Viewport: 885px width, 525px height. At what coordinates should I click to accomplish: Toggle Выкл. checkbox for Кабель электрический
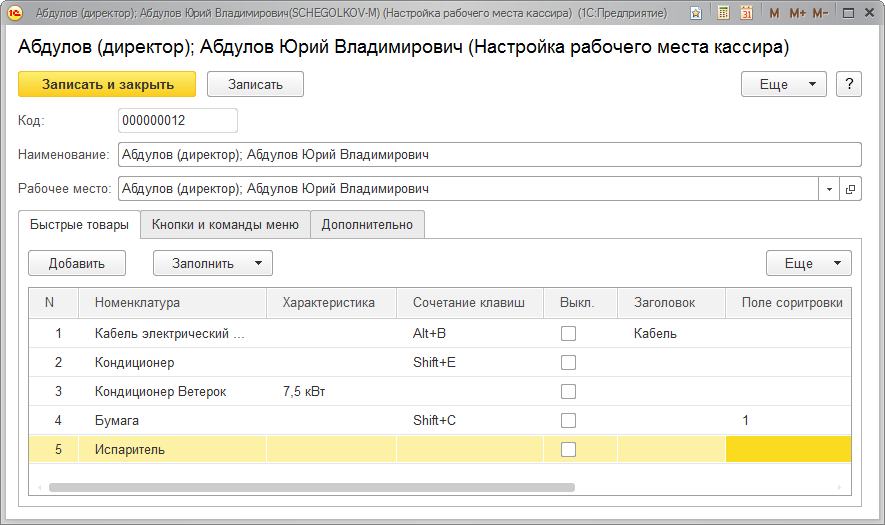point(568,334)
